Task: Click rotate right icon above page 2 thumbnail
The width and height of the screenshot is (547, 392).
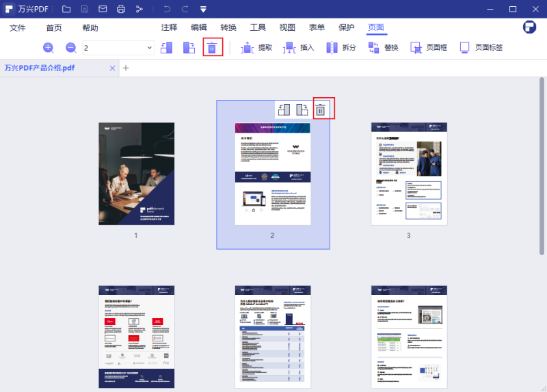Action: click(303, 109)
